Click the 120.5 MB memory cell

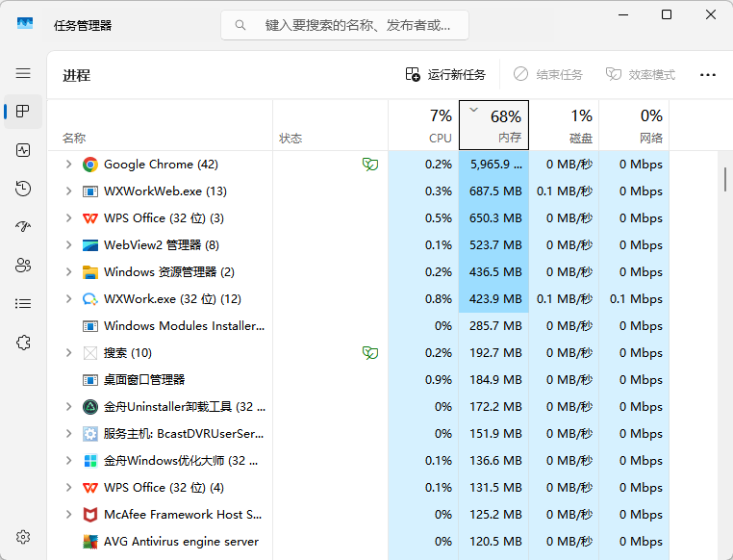(495, 542)
